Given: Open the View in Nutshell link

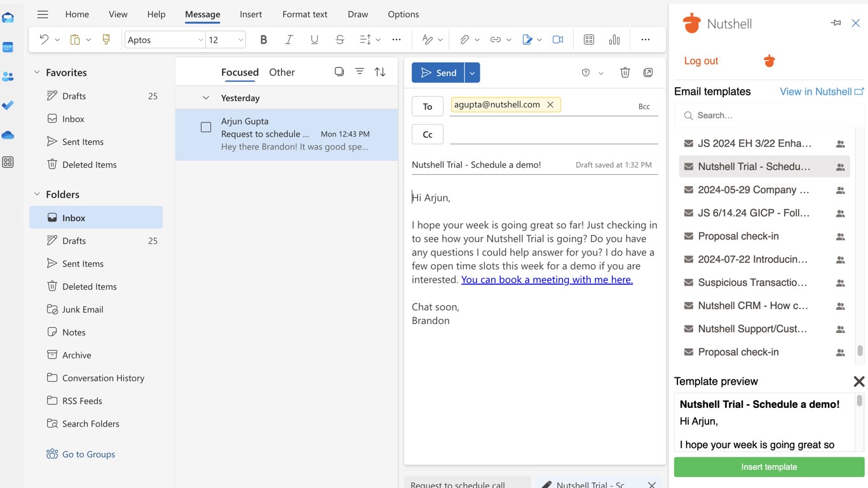Looking at the screenshot, I should tap(822, 91).
